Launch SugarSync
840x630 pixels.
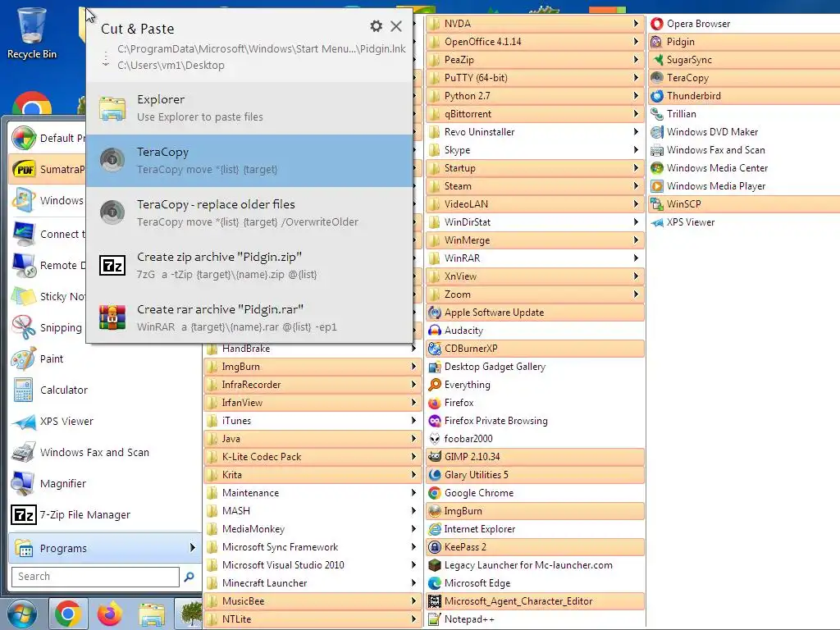pyautogui.click(x=744, y=59)
